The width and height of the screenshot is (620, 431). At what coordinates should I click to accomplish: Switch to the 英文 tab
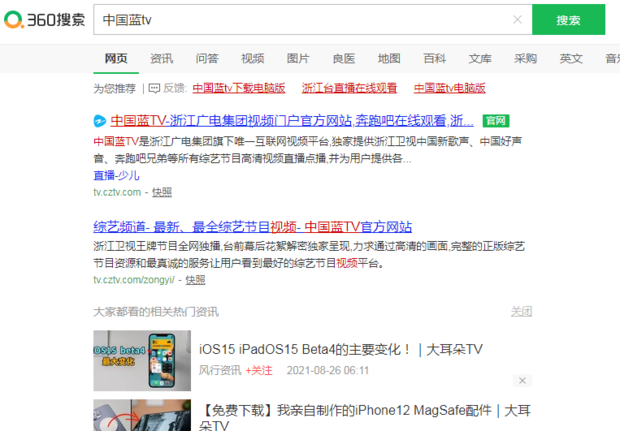click(x=571, y=59)
